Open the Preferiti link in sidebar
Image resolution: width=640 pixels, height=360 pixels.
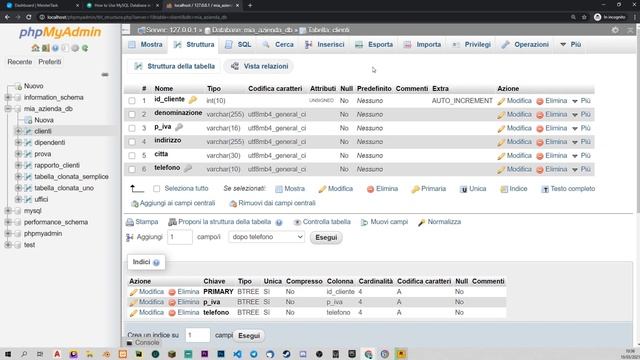[50, 62]
